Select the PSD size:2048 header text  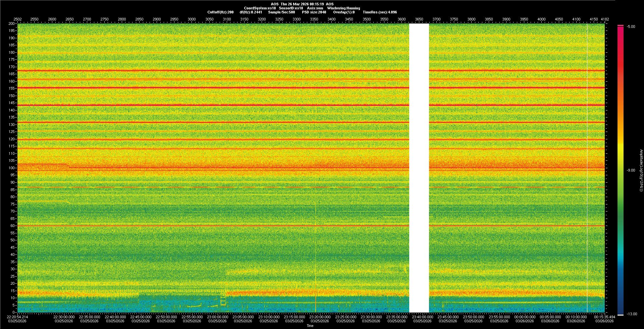click(314, 12)
